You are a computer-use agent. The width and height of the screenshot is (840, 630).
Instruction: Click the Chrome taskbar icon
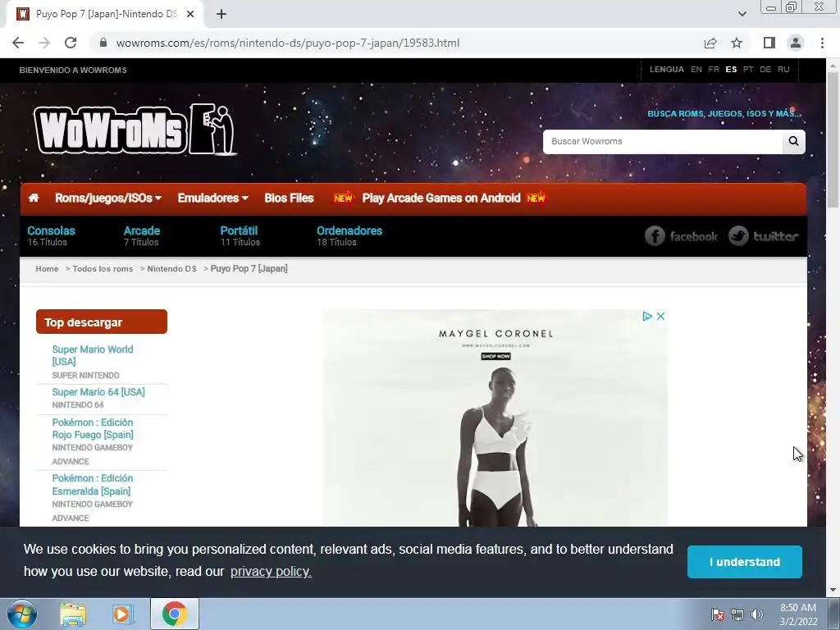click(x=174, y=614)
